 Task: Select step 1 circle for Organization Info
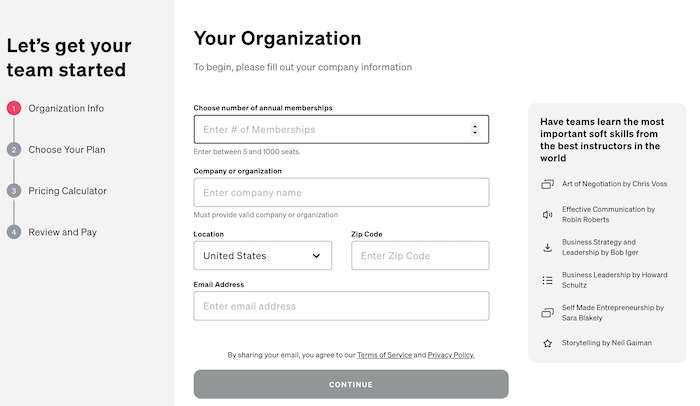coord(14,108)
